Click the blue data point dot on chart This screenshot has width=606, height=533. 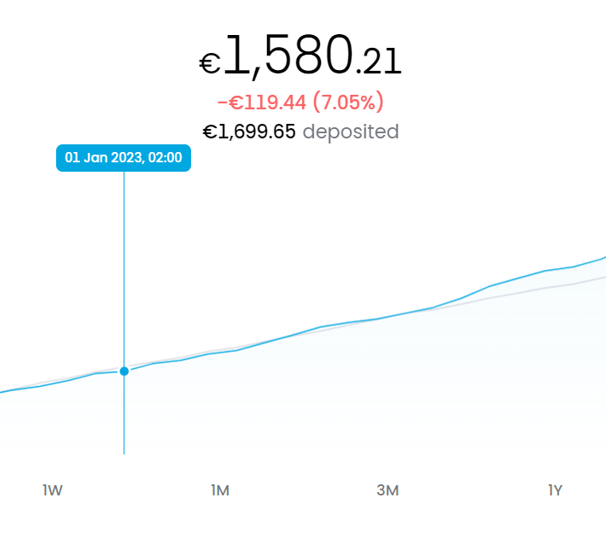click(124, 371)
